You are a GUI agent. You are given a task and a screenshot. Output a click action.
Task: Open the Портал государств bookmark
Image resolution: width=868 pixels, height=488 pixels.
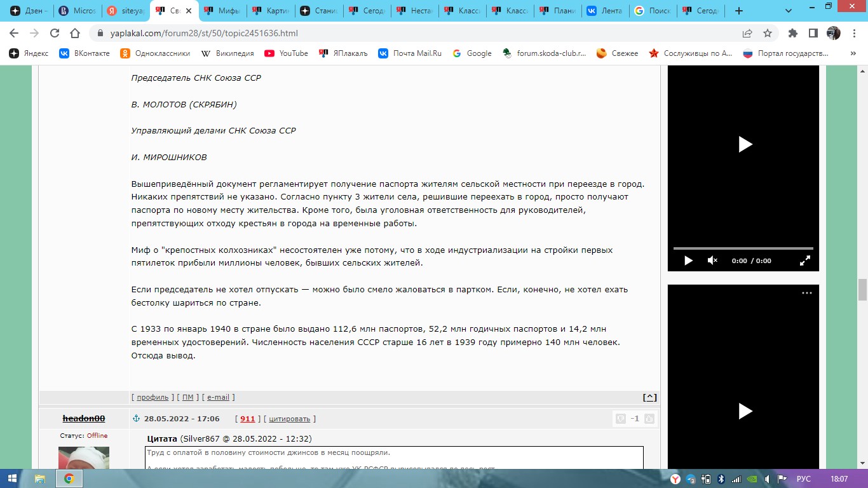(x=785, y=53)
